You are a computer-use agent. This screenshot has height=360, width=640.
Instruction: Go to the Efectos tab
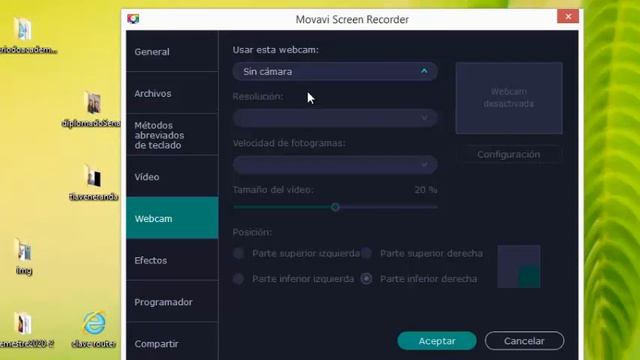pos(172,260)
